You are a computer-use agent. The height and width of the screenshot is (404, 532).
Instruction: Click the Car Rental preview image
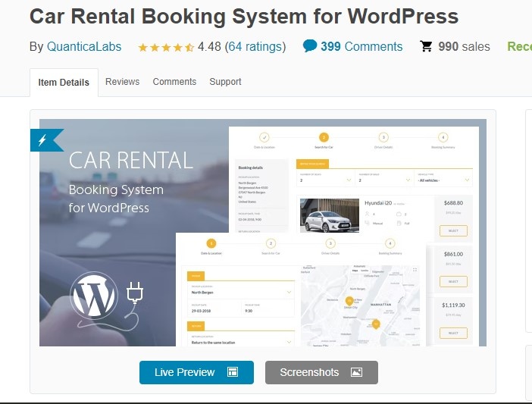click(263, 233)
